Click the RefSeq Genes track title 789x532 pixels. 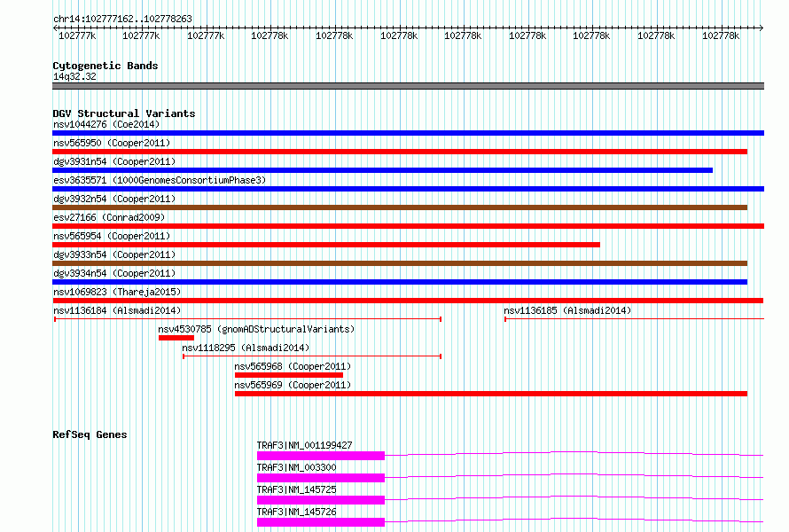(90, 434)
